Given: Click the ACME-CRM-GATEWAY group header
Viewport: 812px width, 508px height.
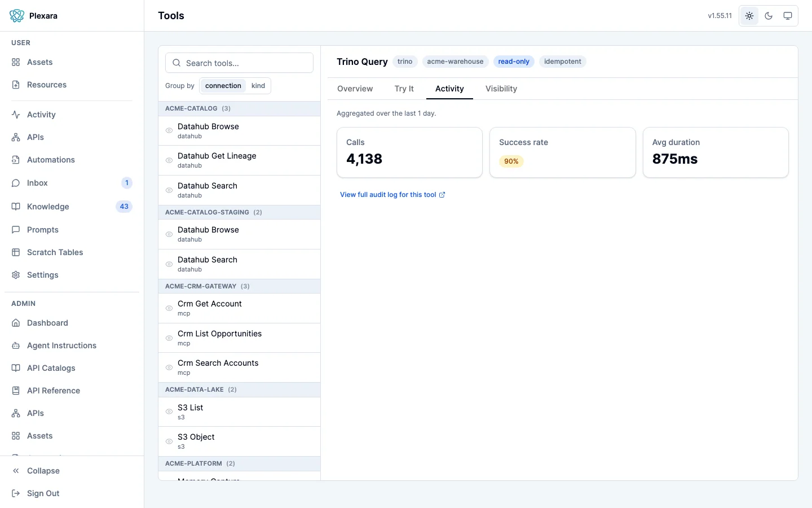Looking at the screenshot, I should (x=239, y=286).
